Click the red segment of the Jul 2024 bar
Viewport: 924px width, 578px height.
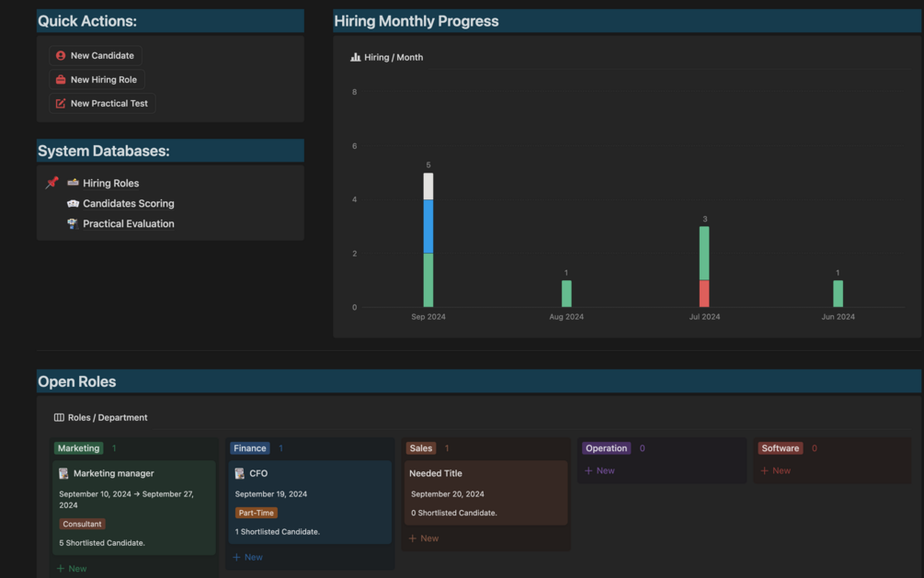[704, 293]
